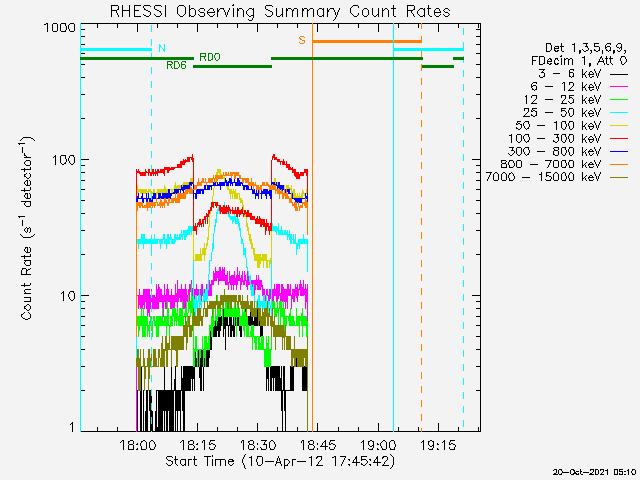Select the black '3 - 6 keV' legend line

(x=619, y=74)
